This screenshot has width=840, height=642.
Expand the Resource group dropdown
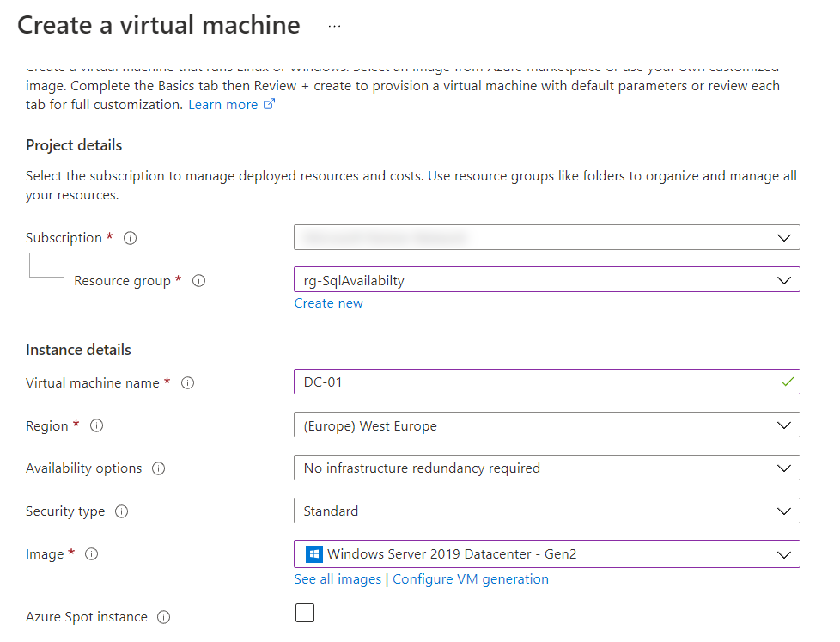546,279
